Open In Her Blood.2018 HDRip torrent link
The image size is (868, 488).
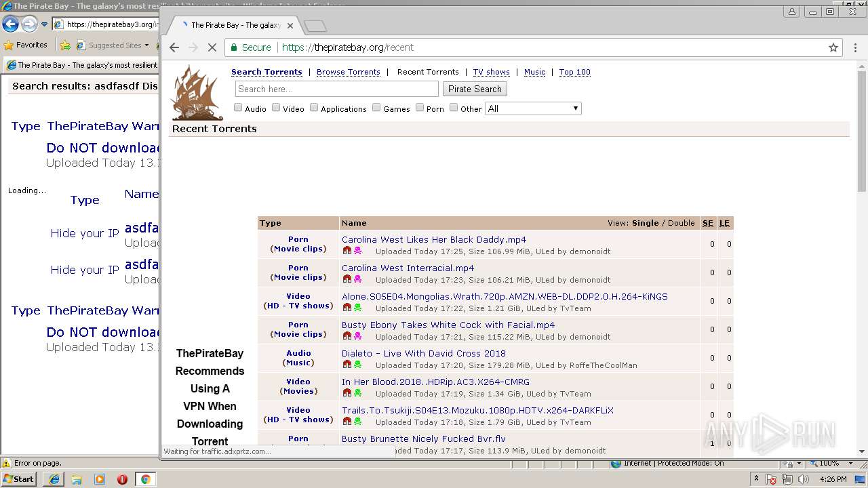(435, 382)
